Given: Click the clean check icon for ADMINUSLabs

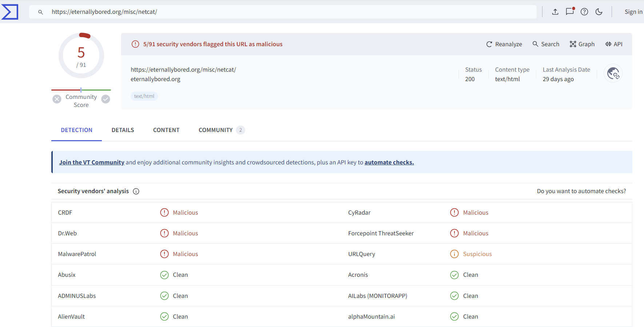Looking at the screenshot, I should coord(164,296).
